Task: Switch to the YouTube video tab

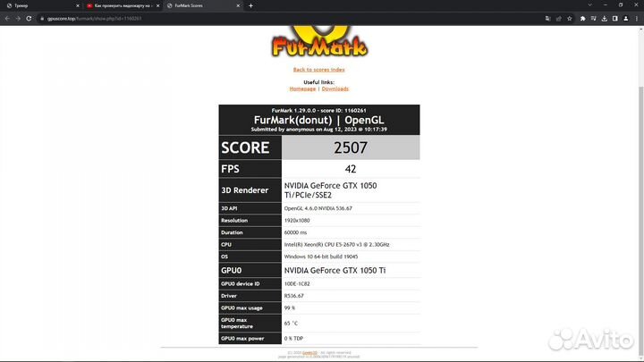Action: pyautogui.click(x=116, y=5)
